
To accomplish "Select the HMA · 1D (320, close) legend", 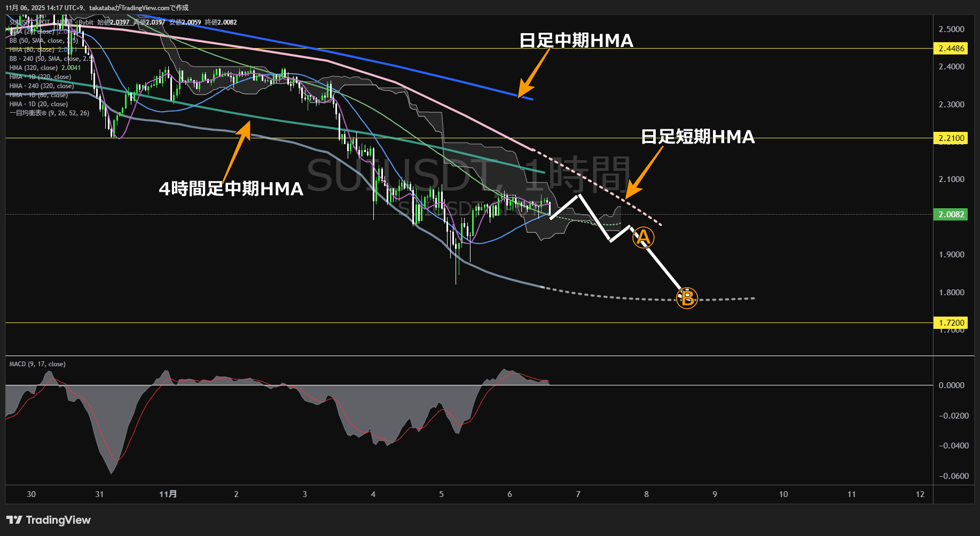I will [x=40, y=77].
